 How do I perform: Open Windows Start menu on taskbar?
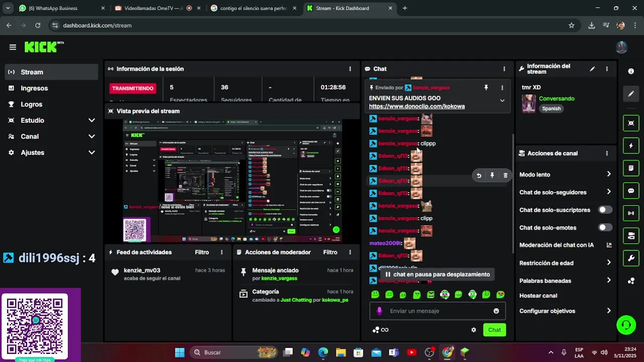click(180, 352)
